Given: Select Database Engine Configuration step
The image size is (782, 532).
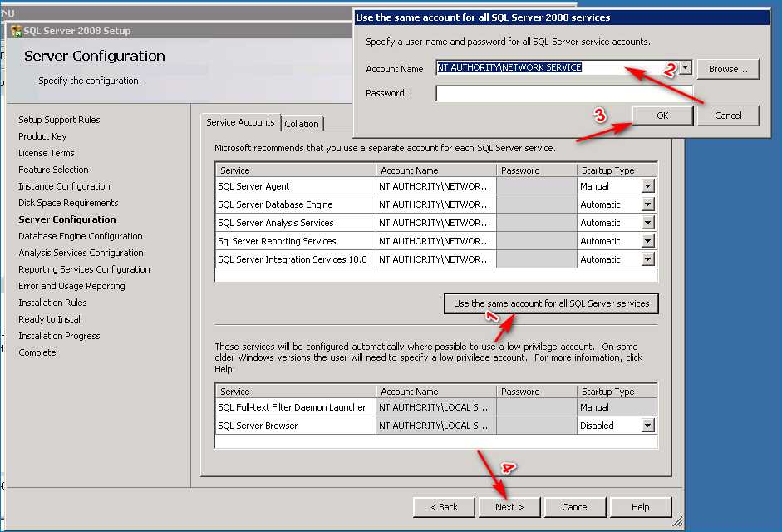Looking at the screenshot, I should click(81, 236).
